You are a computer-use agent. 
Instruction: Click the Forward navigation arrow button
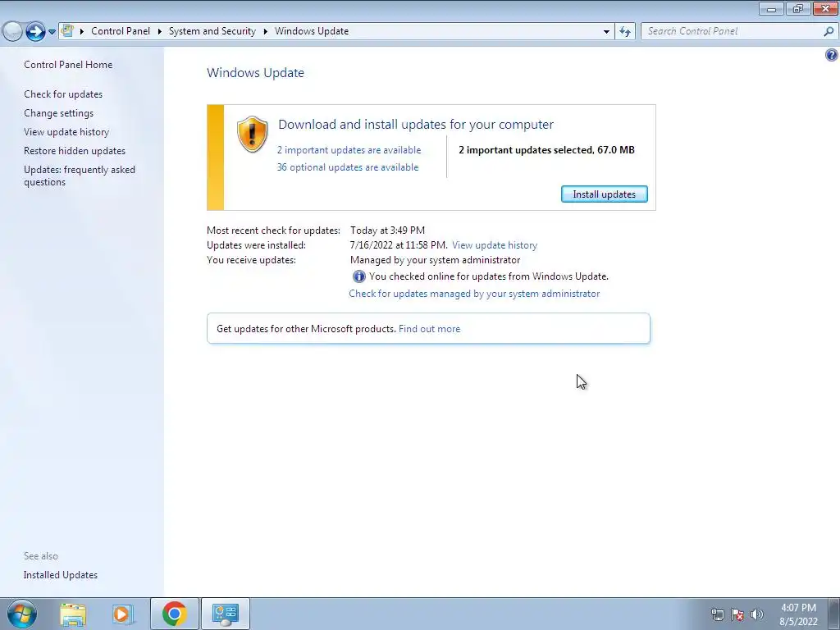coord(35,32)
